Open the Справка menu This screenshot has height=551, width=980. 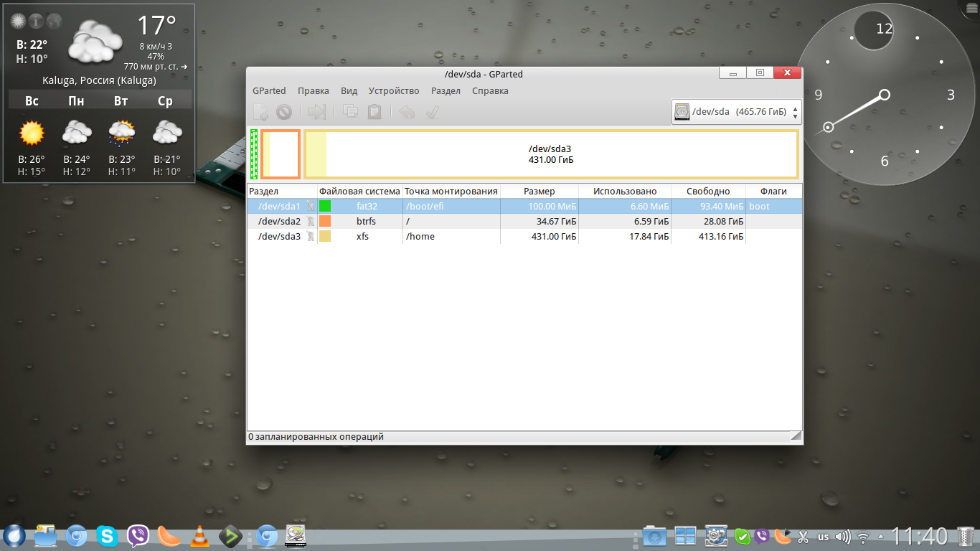click(490, 91)
